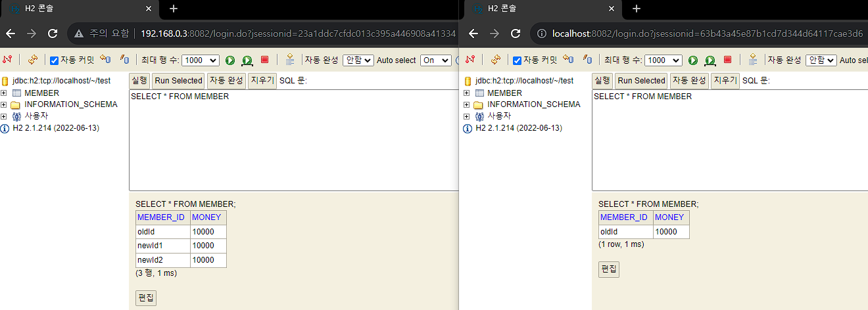The image size is (868, 310).
Task: Click the H2 version info icon in right console
Action: pos(468,128)
